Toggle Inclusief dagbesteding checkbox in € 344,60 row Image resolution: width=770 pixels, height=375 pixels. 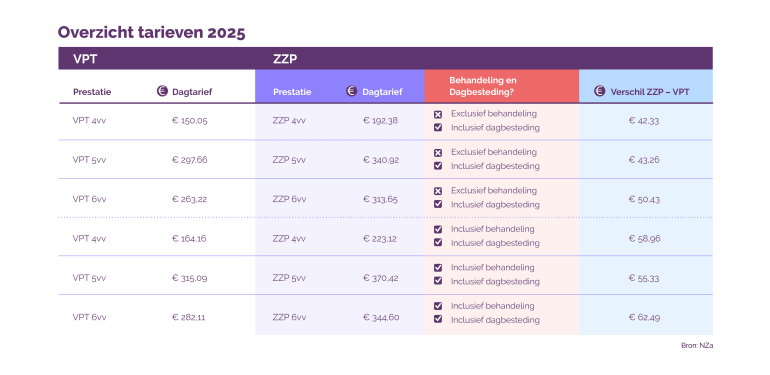click(x=438, y=320)
